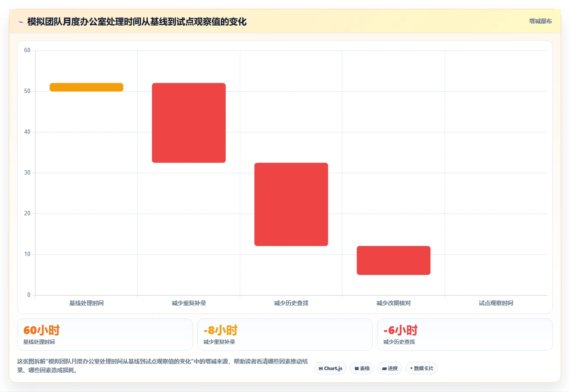Select the 数据卡片 tag chip
570x392 pixels.
421,368
